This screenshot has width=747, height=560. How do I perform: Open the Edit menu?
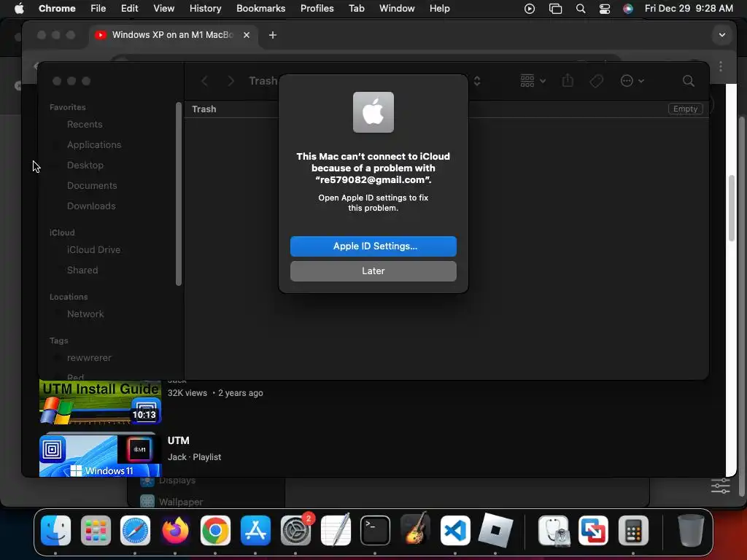tap(129, 8)
